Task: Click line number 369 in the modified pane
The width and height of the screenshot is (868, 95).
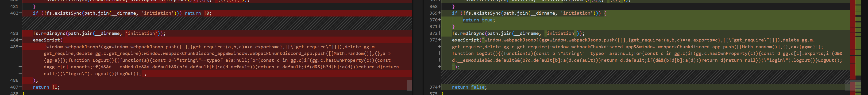Action: tap(433, 13)
